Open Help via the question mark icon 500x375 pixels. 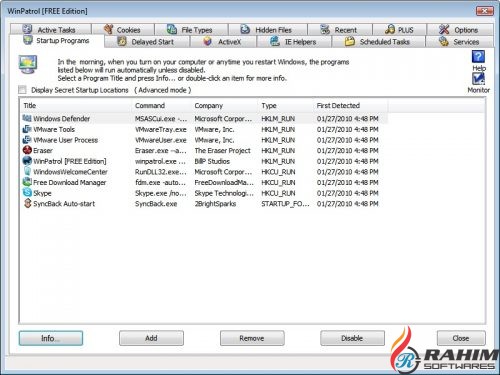click(x=478, y=56)
